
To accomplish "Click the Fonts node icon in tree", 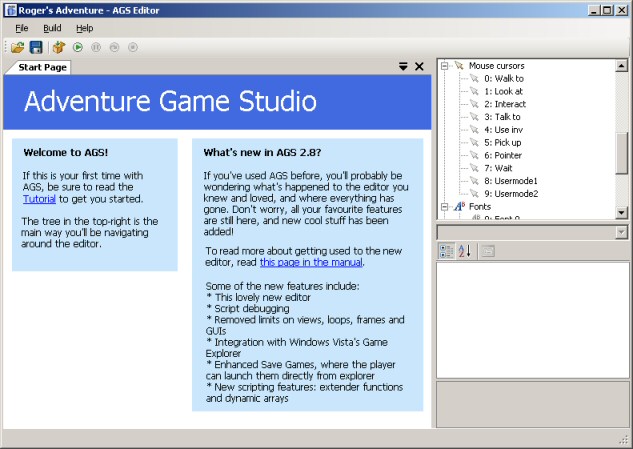I will point(460,207).
